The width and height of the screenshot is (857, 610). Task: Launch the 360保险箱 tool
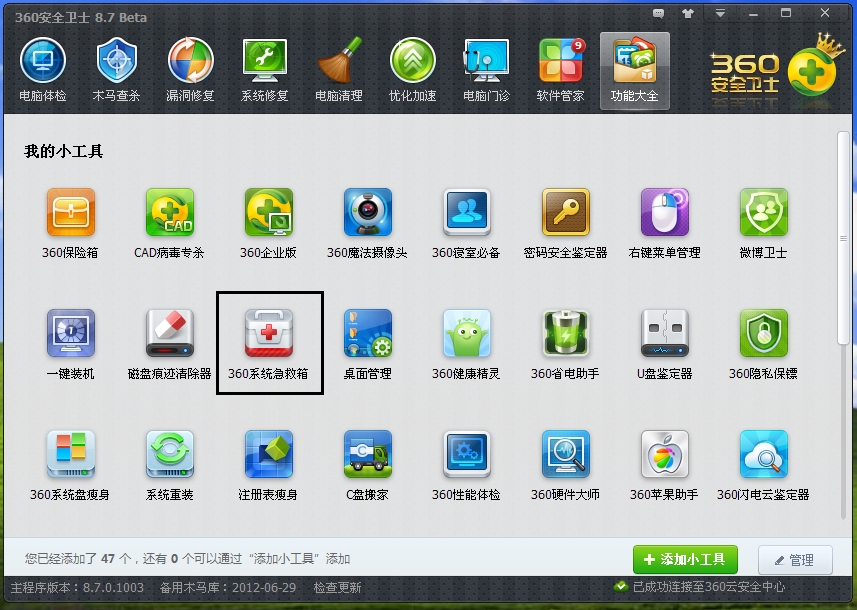tap(70, 213)
